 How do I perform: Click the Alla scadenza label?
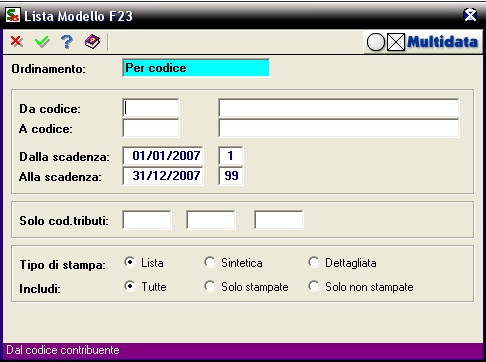pos(60,177)
